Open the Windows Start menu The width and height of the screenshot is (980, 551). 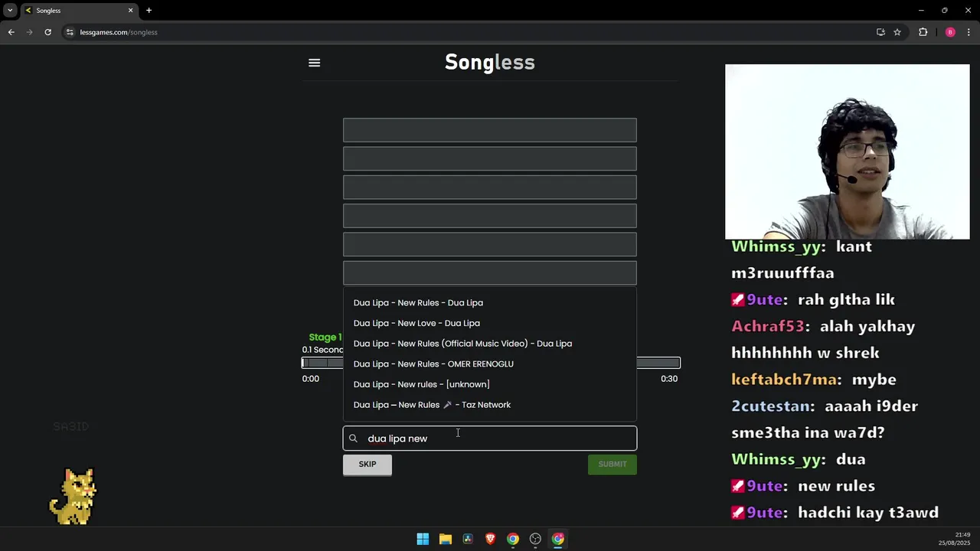[x=423, y=539]
